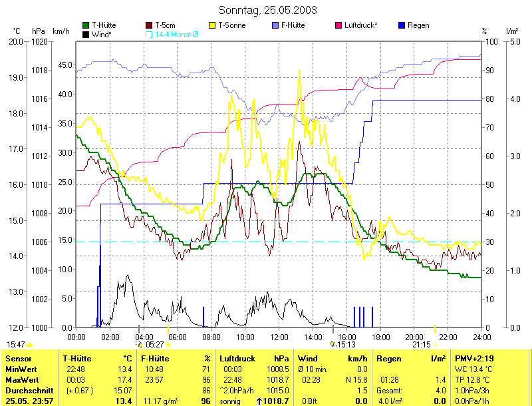Select the Luftdruck hPa table header
Image resolution: width=532 pixels, height=406 pixels.
point(255,359)
